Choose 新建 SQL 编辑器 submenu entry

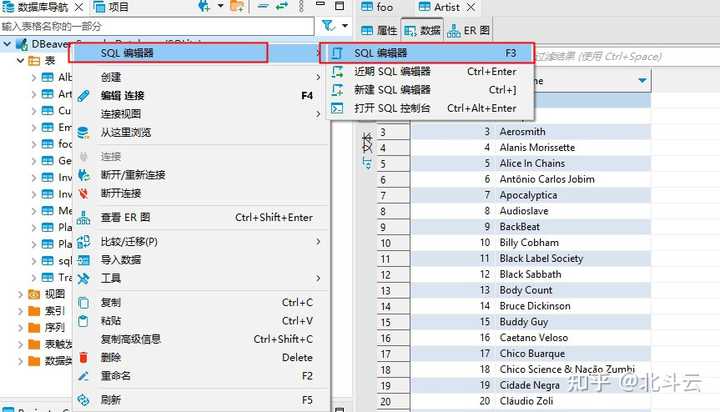tap(430, 90)
